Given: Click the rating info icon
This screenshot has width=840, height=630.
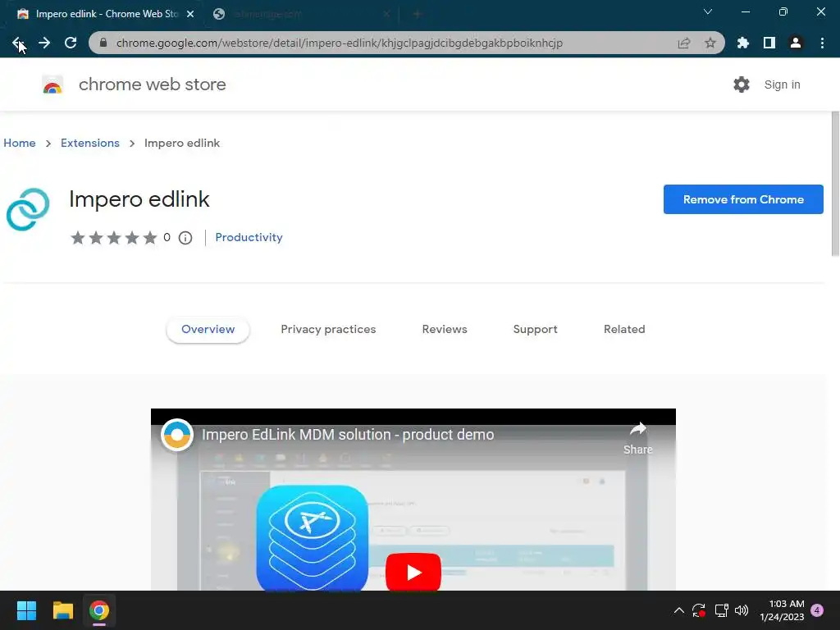Looking at the screenshot, I should point(185,238).
